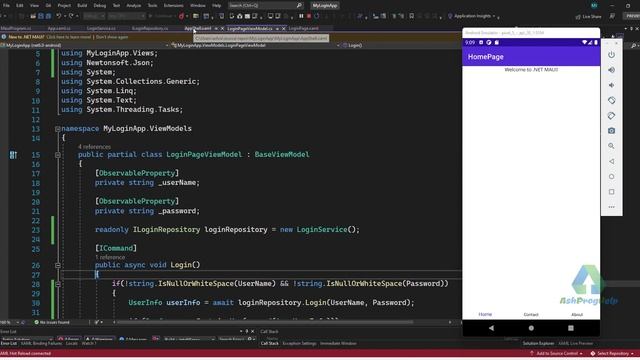This screenshot has height=360, width=640.
Task: Click the emulator volume up icon
Action: [x=611, y=70]
